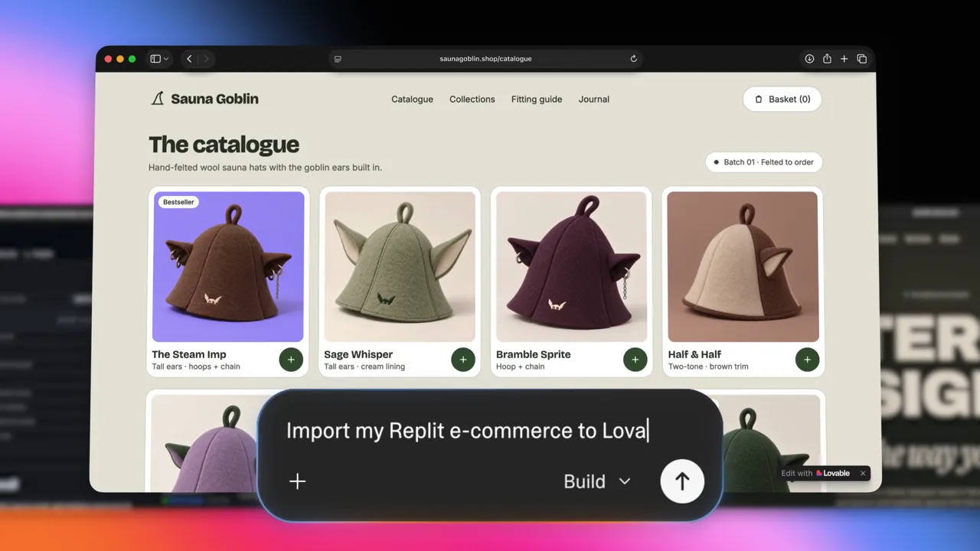Go back with the browser back arrow

click(189, 59)
